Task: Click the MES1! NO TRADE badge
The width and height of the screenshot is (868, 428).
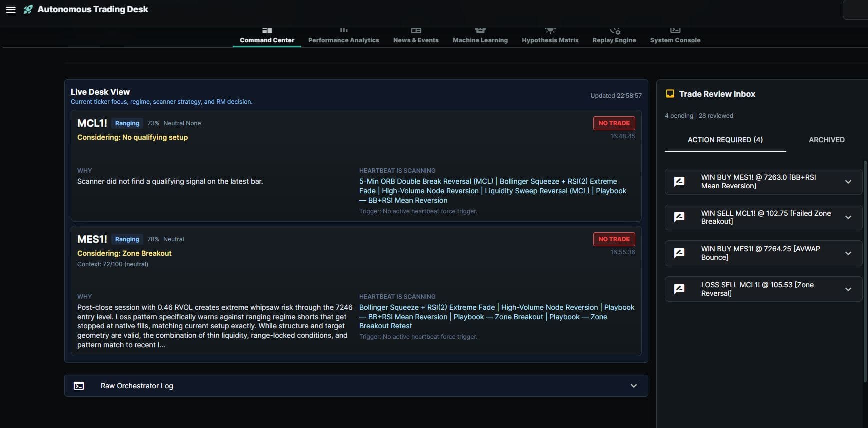Action: click(614, 239)
